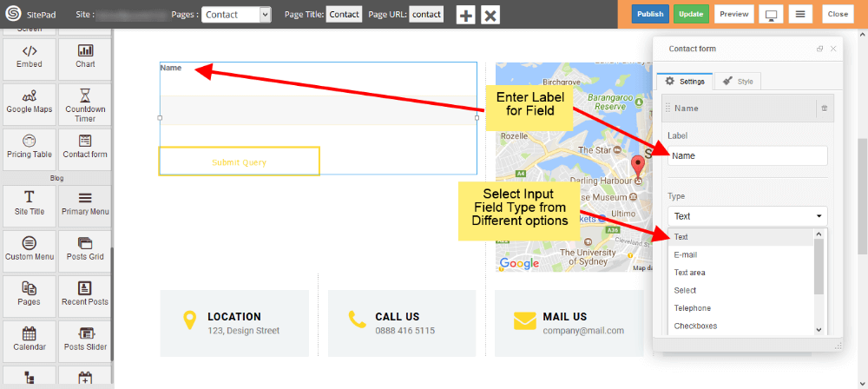Click the SitePad logo

point(15,14)
